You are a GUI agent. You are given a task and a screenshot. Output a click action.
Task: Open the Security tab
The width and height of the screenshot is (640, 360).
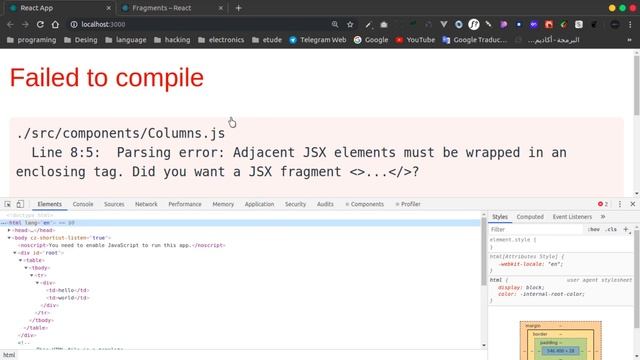(295, 204)
